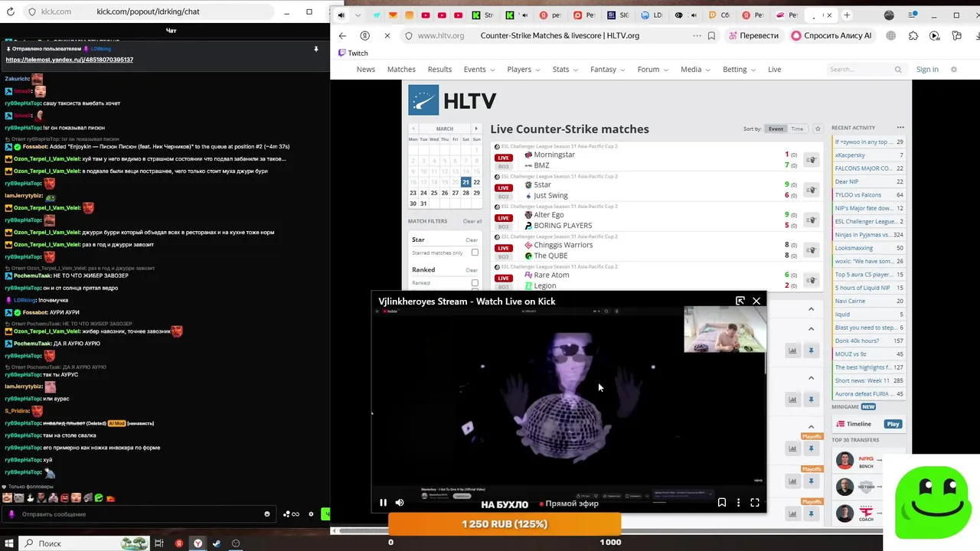This screenshot has height=551, width=980.
Task: Tick the Ranked filter checkbox
Action: click(475, 282)
